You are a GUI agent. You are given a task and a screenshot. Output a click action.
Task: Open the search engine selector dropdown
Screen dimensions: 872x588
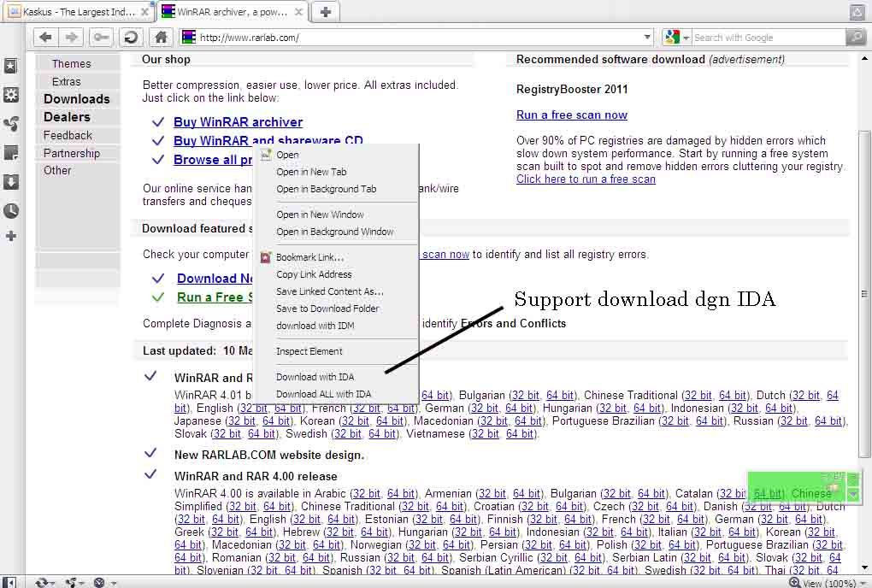point(686,38)
